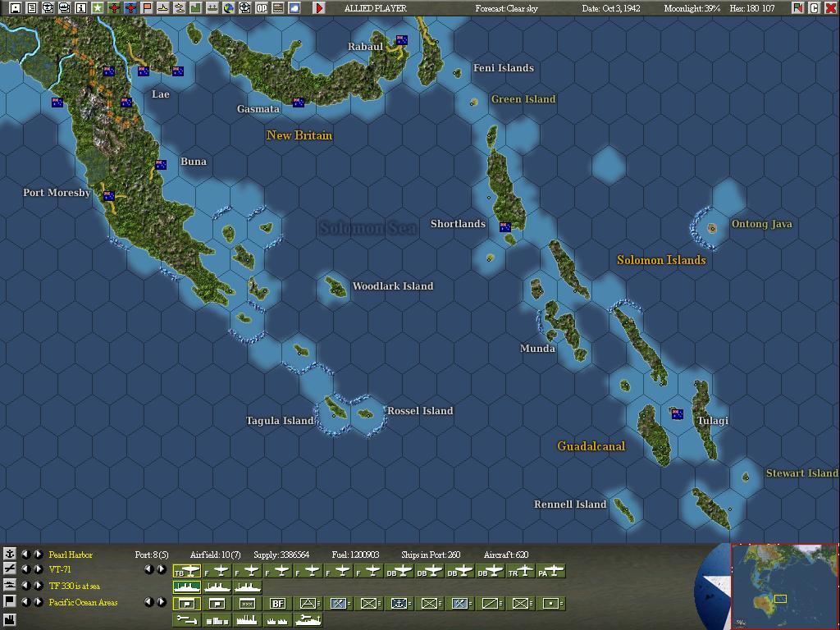Select red plane on green background icon
The height and width of the screenshot is (630, 840).
[x=113, y=8]
